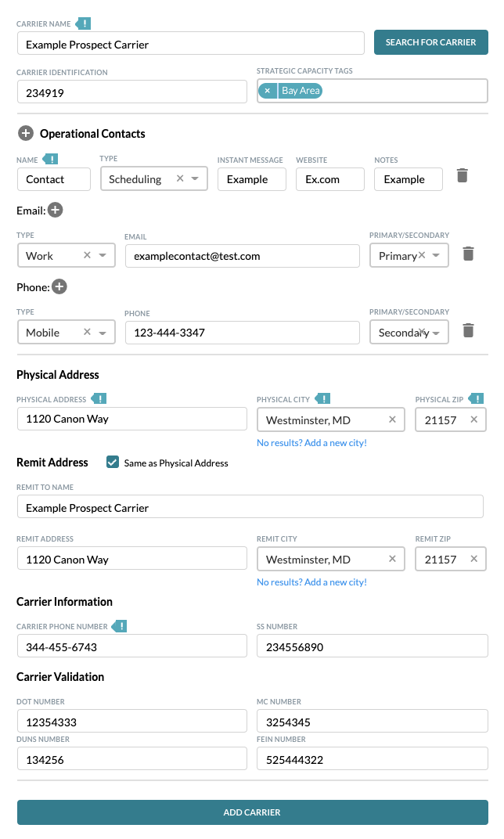Clear the Remit Zip 21157 value
This screenshot has width=504, height=839.
(x=474, y=559)
